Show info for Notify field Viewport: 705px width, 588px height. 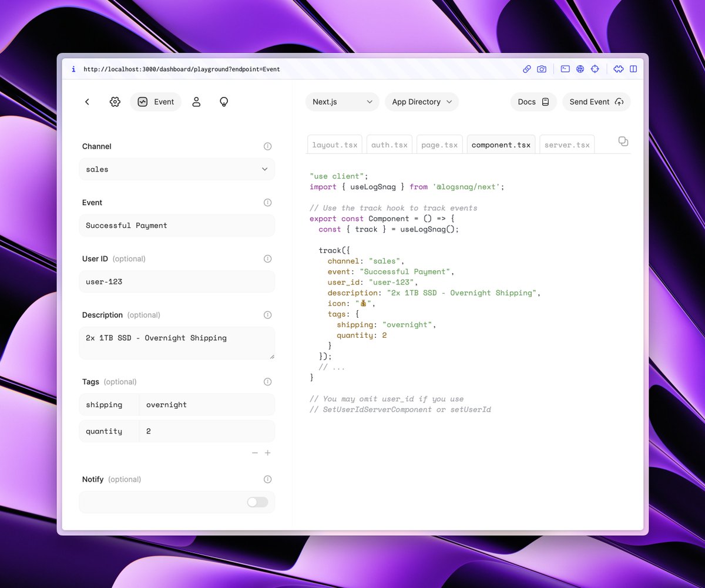268,479
